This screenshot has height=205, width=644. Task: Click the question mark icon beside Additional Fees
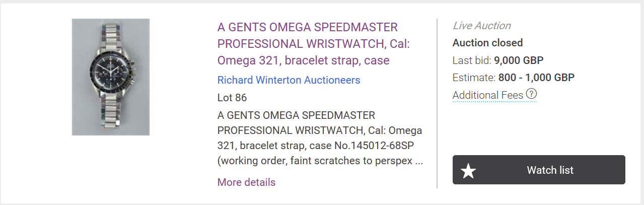tap(531, 94)
